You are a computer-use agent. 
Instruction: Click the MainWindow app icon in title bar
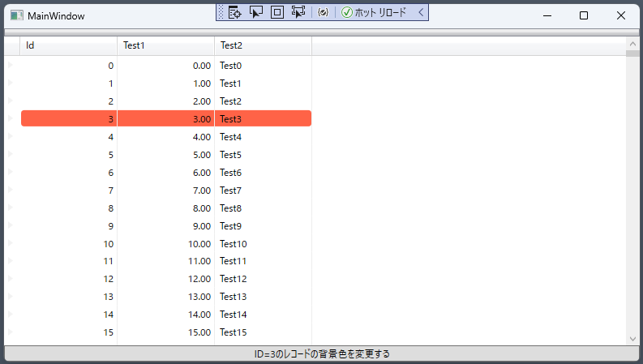[x=17, y=15]
